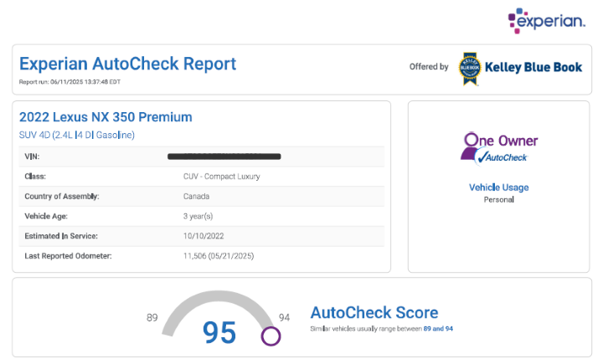
Task: Click the '89' gauge minimum label
Action: (152, 318)
